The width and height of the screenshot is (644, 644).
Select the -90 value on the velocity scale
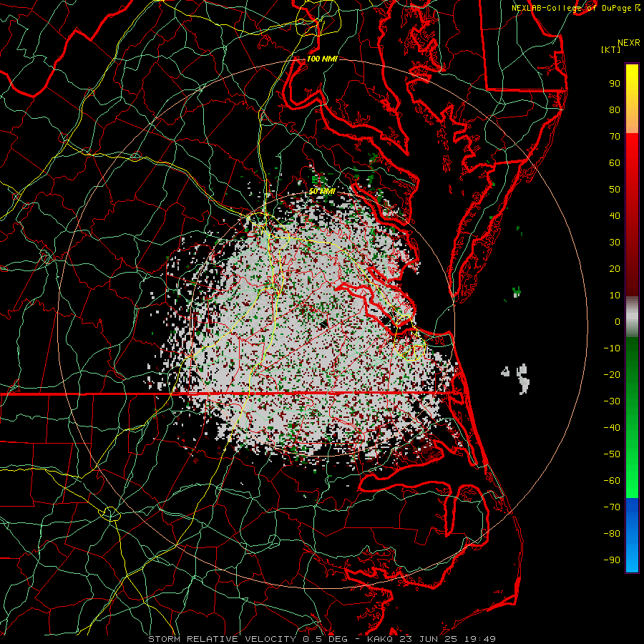pos(612,560)
